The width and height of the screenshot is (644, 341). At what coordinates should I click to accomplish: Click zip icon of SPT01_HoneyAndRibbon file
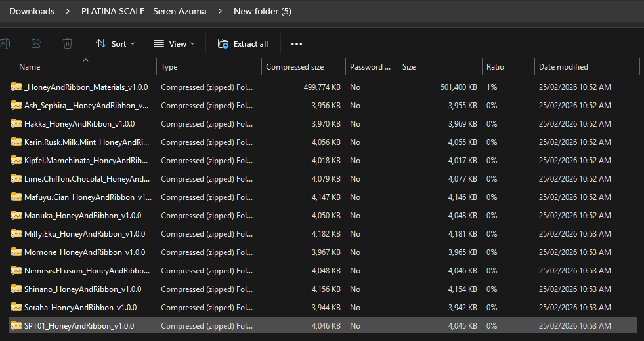pyautogui.click(x=16, y=326)
